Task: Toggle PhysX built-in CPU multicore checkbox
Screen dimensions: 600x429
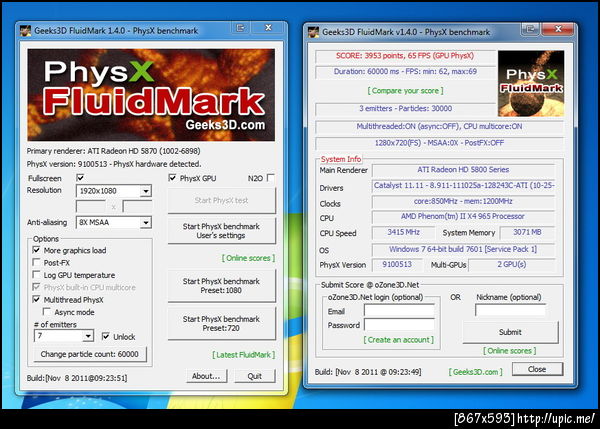Action: tap(36, 287)
